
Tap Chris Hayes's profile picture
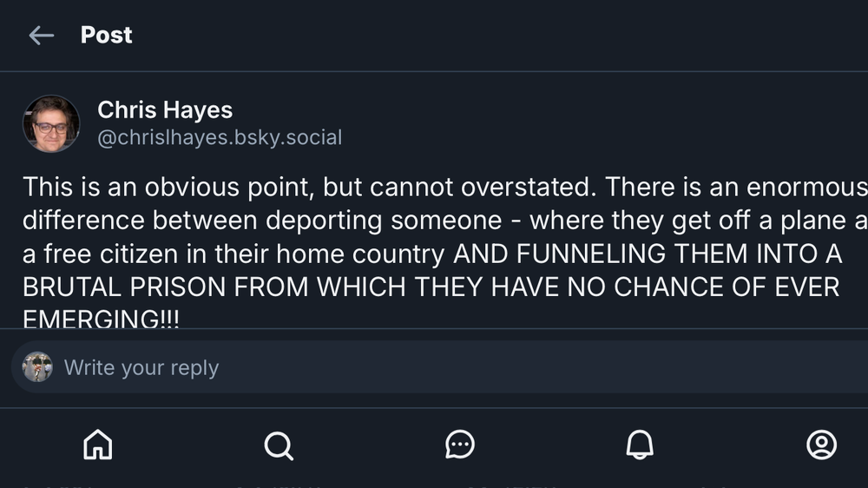(x=51, y=123)
